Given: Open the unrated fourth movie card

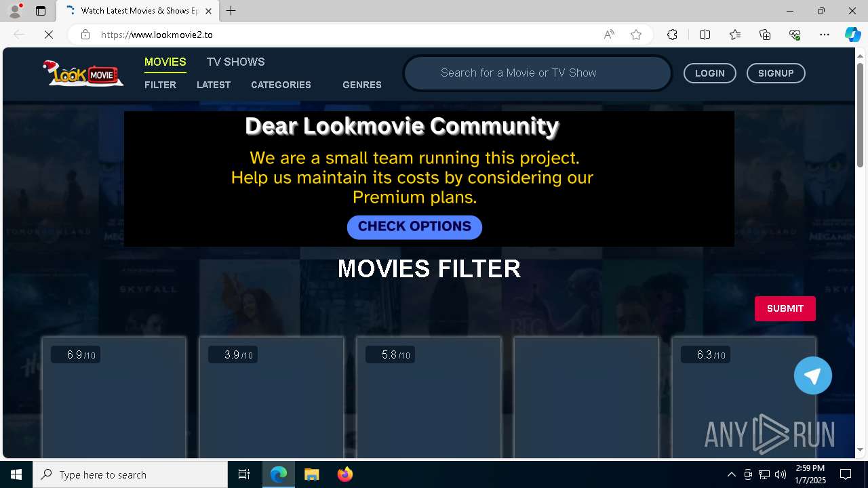Looking at the screenshot, I should tap(586, 398).
